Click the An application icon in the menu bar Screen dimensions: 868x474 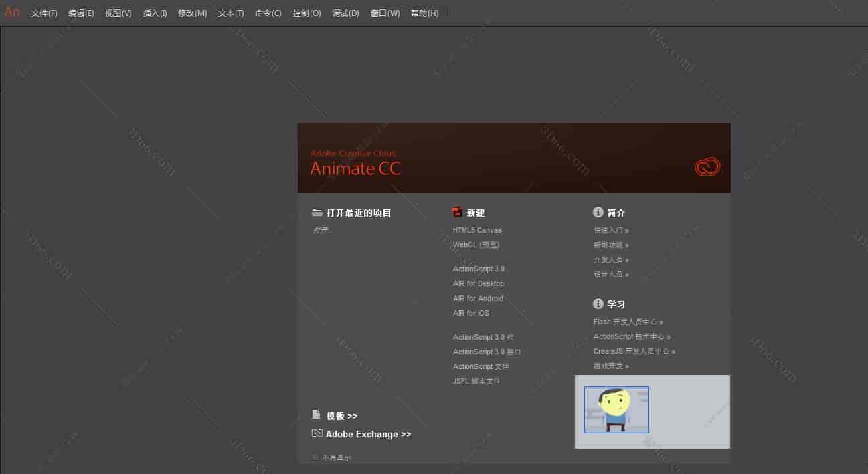pos(11,12)
